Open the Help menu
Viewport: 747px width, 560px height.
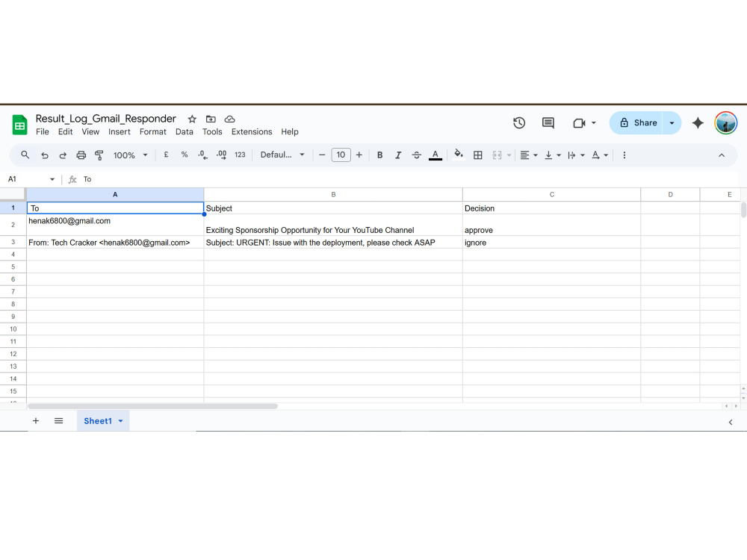pos(290,132)
